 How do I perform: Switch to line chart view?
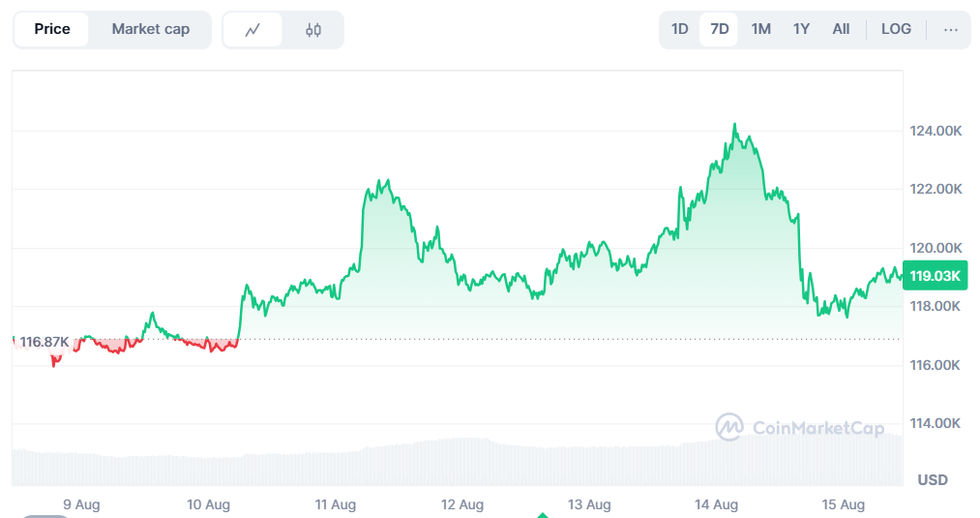click(253, 30)
